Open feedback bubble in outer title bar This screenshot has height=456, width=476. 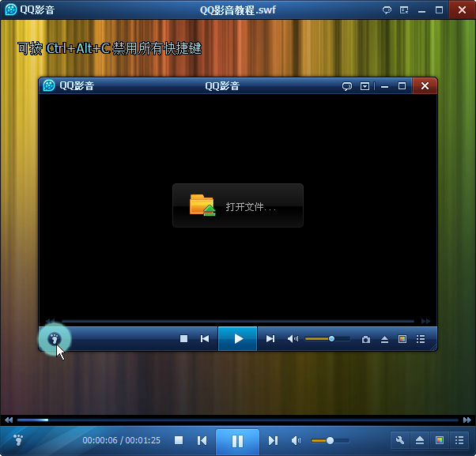click(387, 10)
